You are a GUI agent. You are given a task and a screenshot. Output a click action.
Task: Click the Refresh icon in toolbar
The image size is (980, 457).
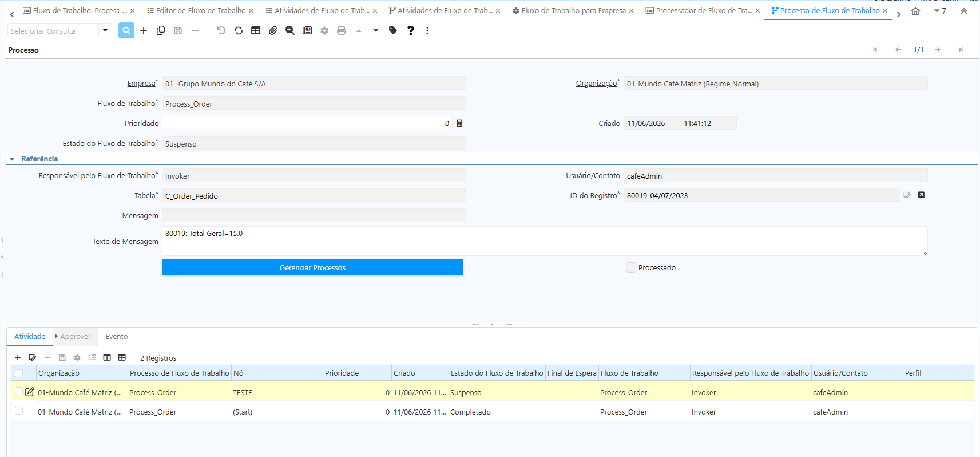pyautogui.click(x=239, y=30)
